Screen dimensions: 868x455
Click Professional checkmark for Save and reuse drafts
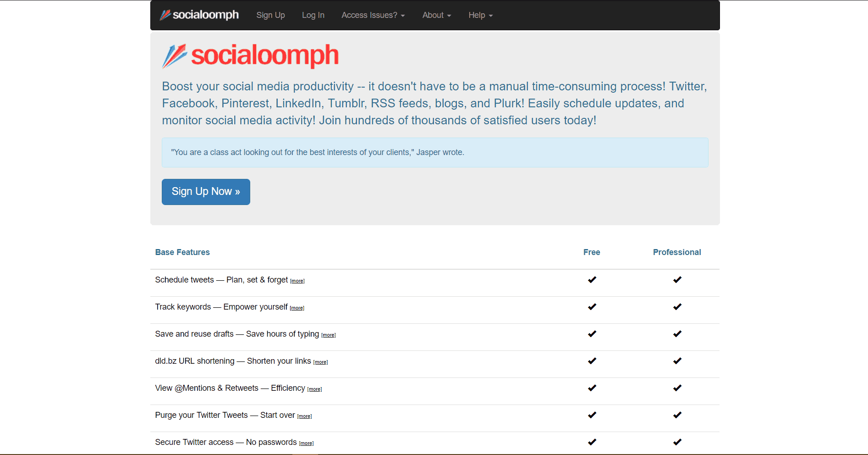coord(677,333)
